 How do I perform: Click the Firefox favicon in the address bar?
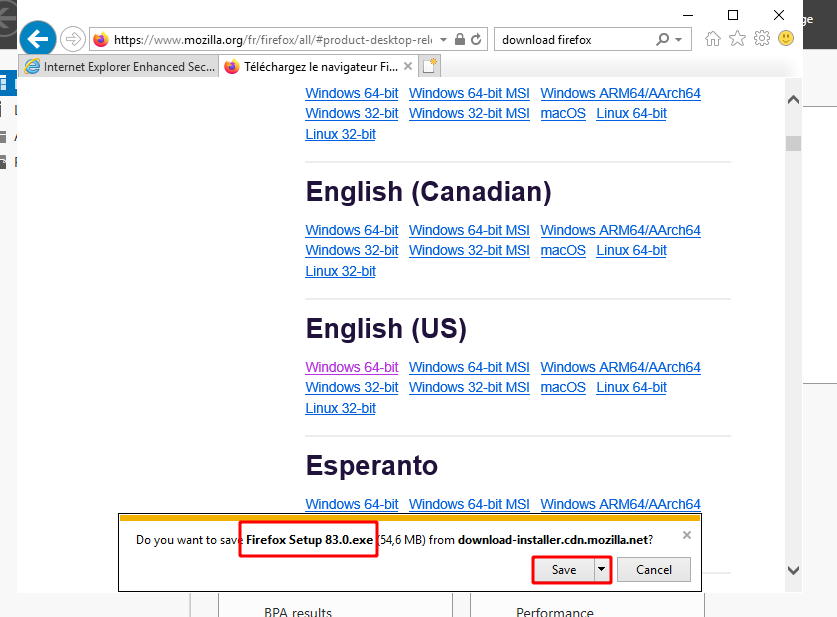[x=101, y=39]
